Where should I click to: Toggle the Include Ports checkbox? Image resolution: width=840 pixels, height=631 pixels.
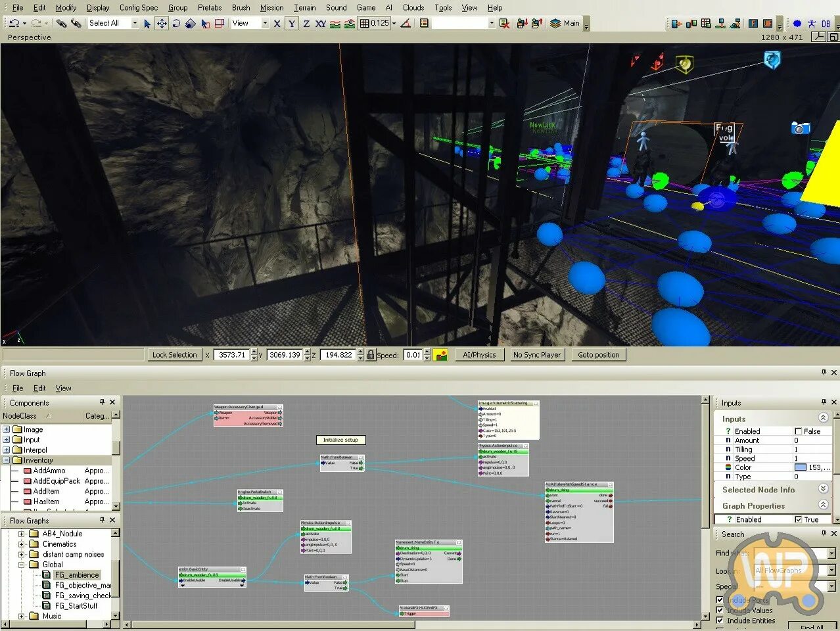click(720, 600)
